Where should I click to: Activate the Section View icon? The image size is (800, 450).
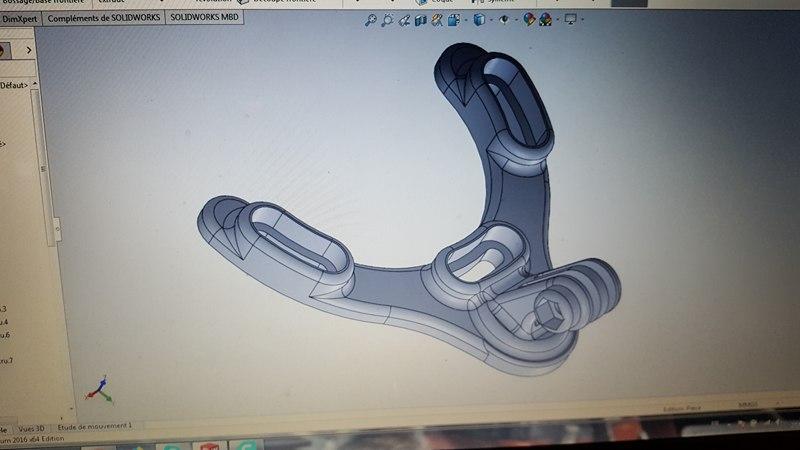(x=420, y=20)
